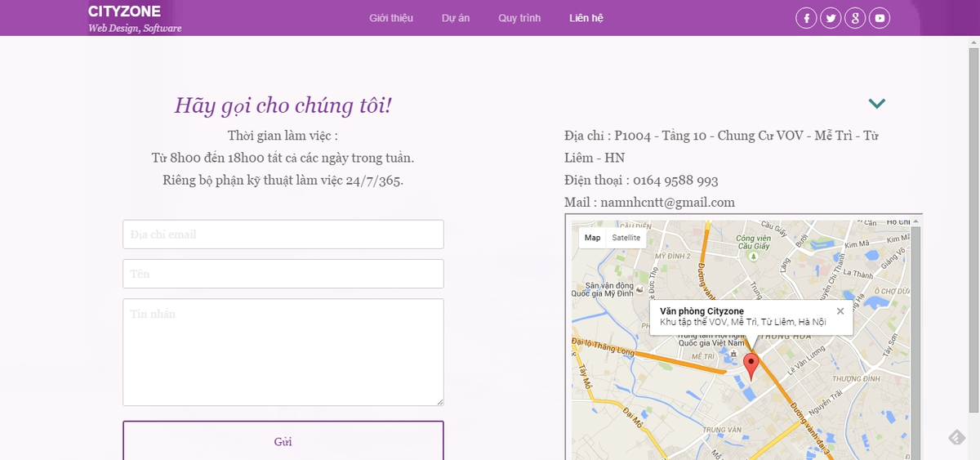The width and height of the screenshot is (980, 460).
Task: Select the Liên hệ menu item
Action: 586,18
